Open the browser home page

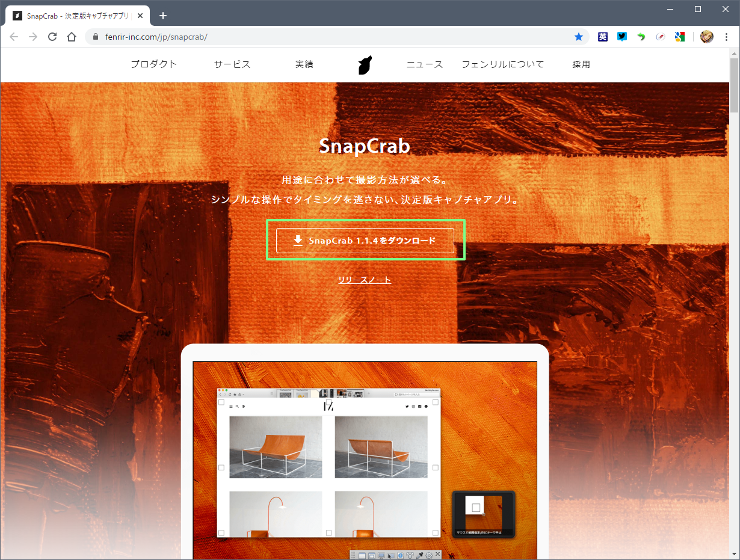point(72,37)
